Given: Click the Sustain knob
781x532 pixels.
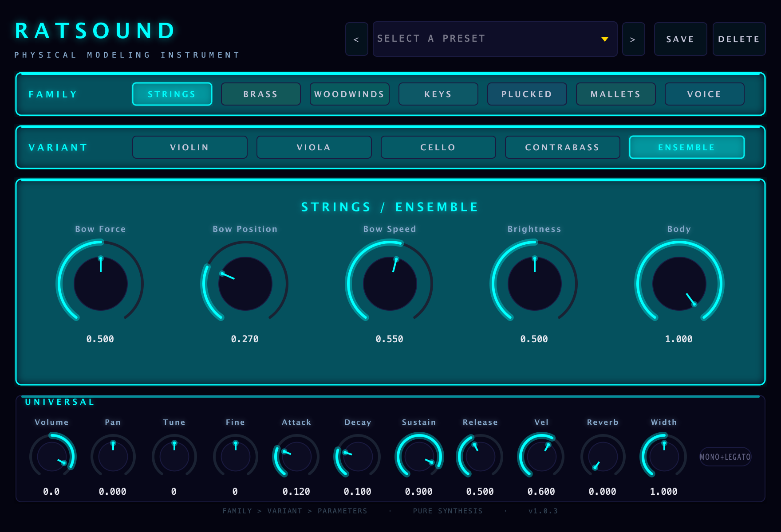Looking at the screenshot, I should click(419, 457).
